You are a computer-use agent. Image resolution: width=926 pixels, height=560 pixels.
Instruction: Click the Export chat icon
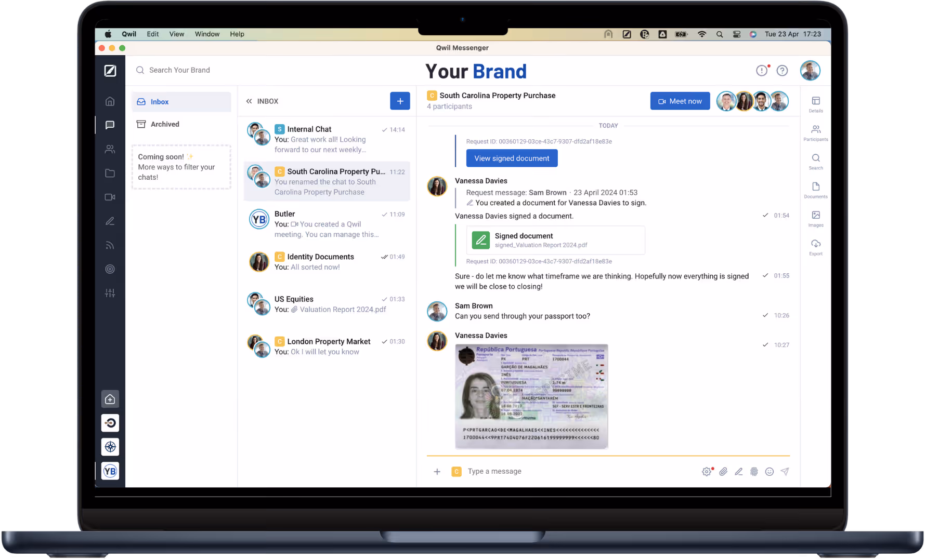(x=816, y=247)
